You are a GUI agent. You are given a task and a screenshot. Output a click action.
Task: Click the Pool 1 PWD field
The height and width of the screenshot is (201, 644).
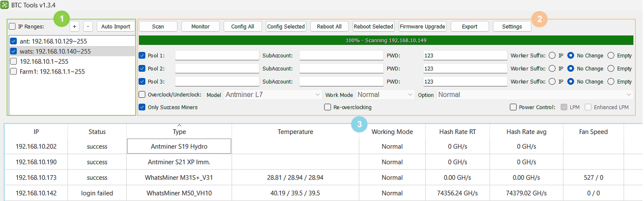pos(465,56)
